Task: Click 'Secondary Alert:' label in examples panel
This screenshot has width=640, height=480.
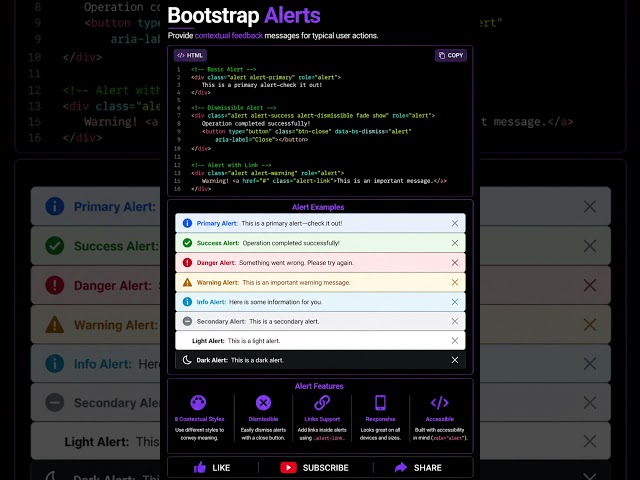Action: 221,322
